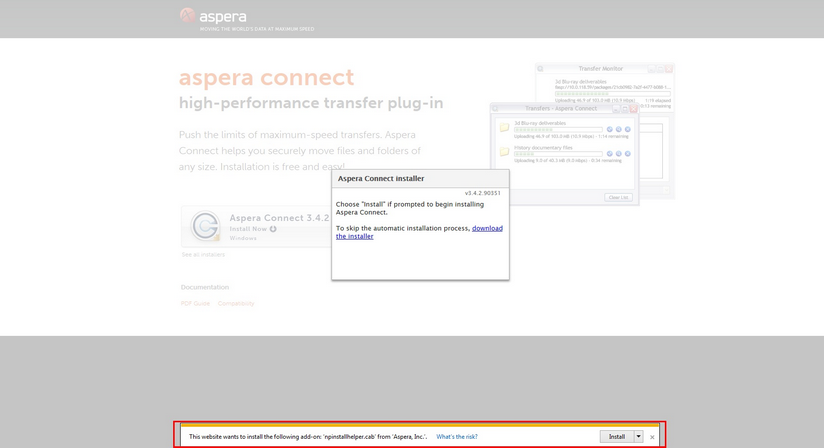
Task: Open the Compatibility documentation link
Action: 236,303
